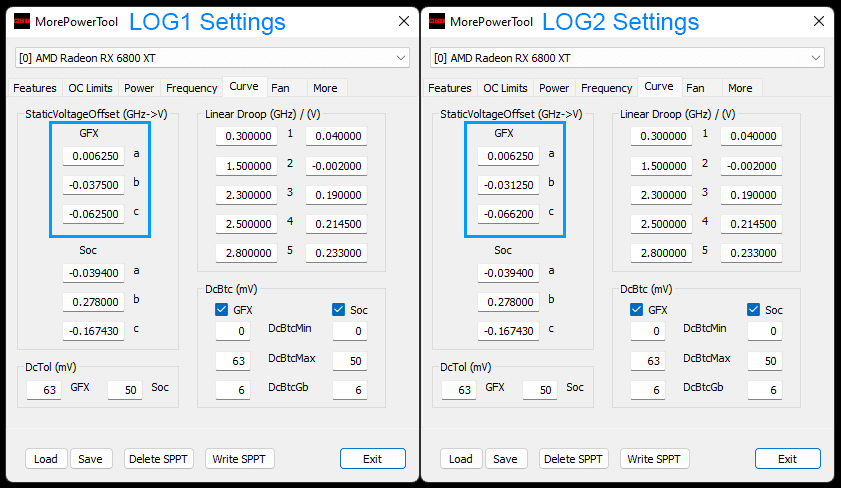This screenshot has height=488, width=841.
Task: Click GFX DcBtcMax field 63 in LOG1
Action: coord(233,361)
